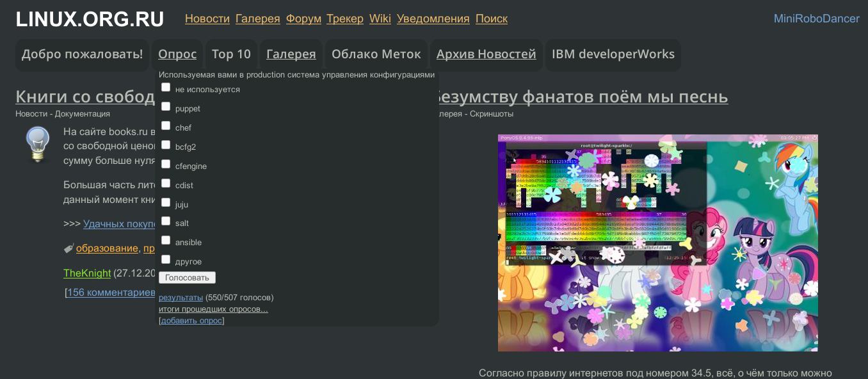
Task: Switch to the Галерея tab
Action: pyautogui.click(x=291, y=54)
